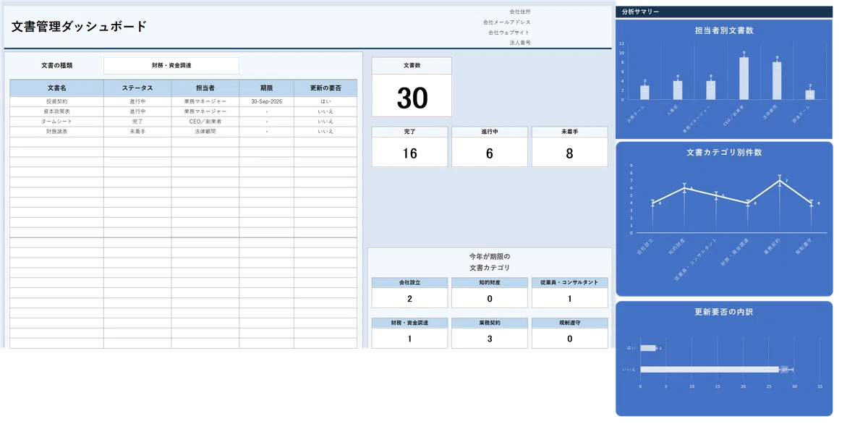
Task: Click the 文書カテゴリ別件数 chart title
Action: pos(724,153)
